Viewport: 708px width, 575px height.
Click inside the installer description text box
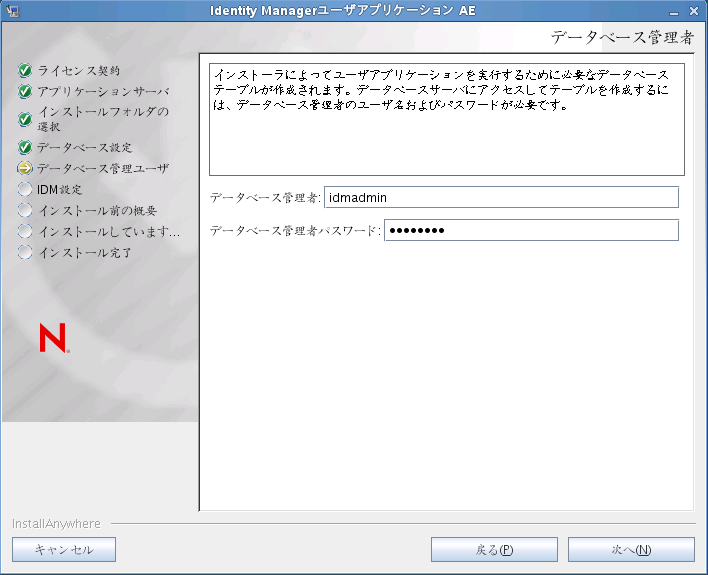point(447,119)
